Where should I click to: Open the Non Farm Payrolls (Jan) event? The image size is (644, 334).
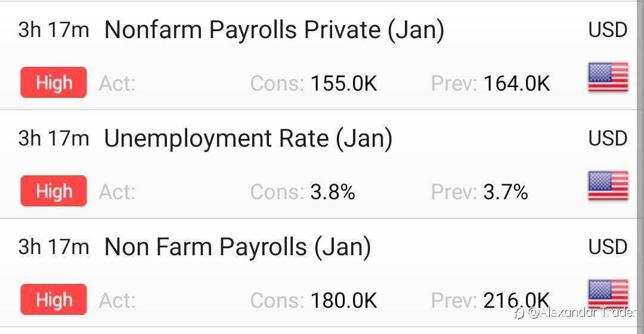coord(237,247)
